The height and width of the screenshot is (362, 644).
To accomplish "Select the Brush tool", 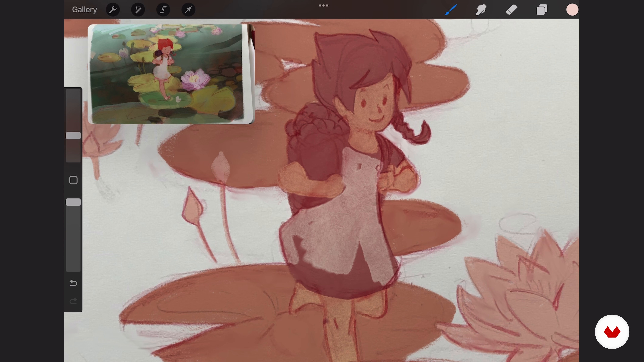I will click(451, 10).
